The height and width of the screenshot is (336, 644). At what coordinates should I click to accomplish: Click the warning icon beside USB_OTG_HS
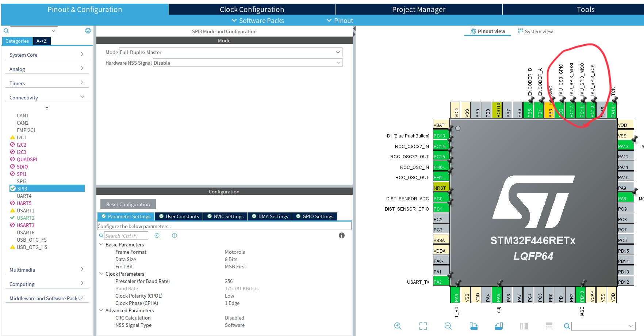click(12, 247)
